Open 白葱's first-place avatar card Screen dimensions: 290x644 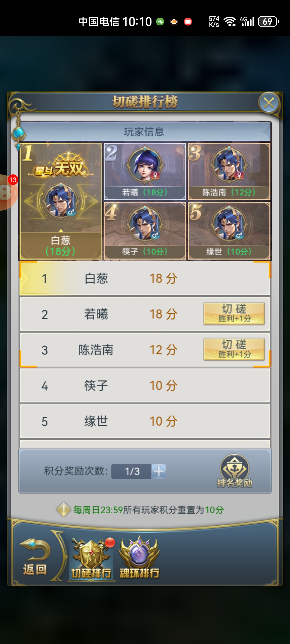(61, 201)
